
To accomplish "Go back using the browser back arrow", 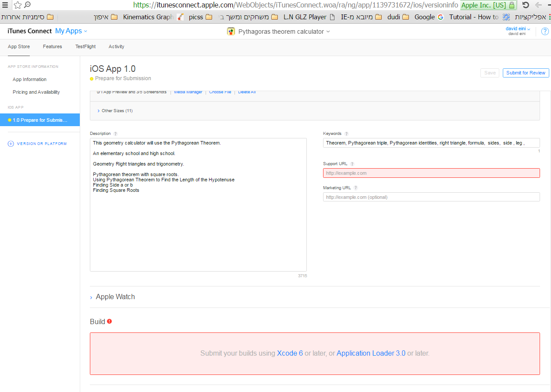I will click(x=538, y=5).
